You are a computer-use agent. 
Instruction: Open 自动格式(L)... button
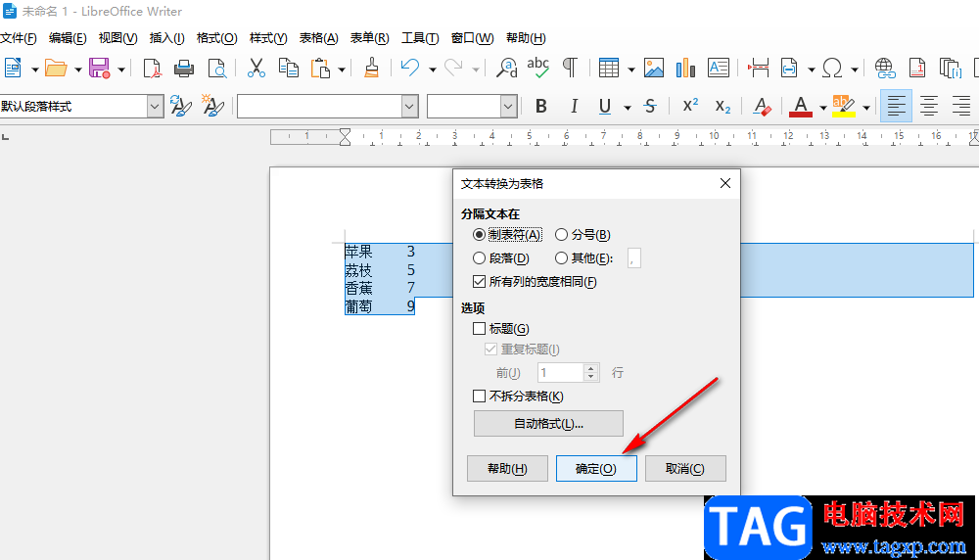click(548, 423)
